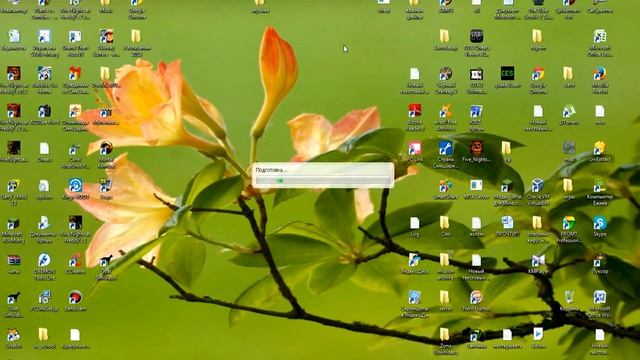Select the Minecraft shortcut icon
The image size is (640, 360).
pyautogui.click(x=13, y=224)
